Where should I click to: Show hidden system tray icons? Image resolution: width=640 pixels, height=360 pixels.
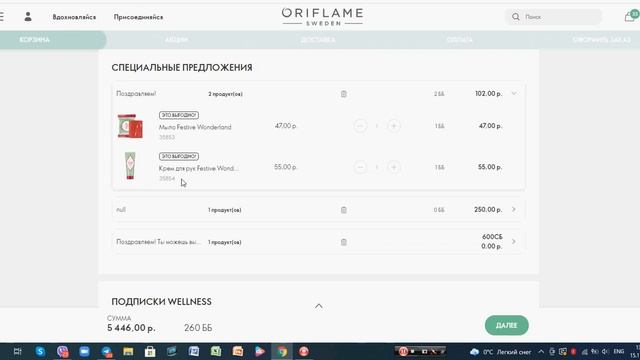click(x=541, y=351)
